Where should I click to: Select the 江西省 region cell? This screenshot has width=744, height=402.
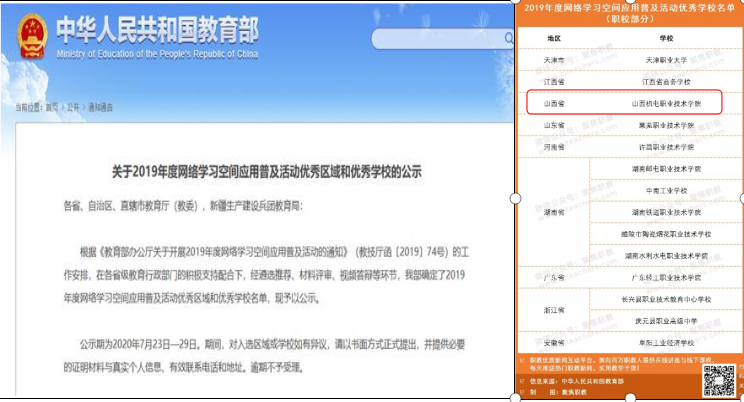click(x=554, y=82)
